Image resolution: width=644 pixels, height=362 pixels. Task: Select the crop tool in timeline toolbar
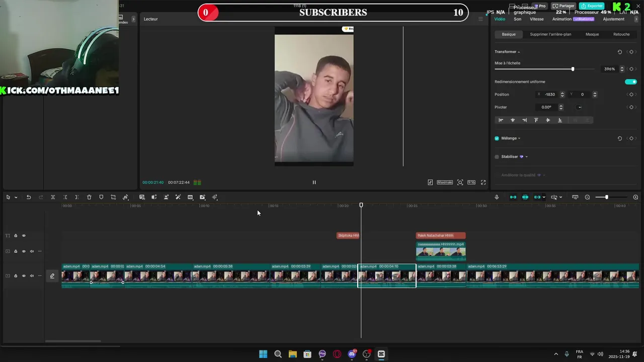[113, 197]
